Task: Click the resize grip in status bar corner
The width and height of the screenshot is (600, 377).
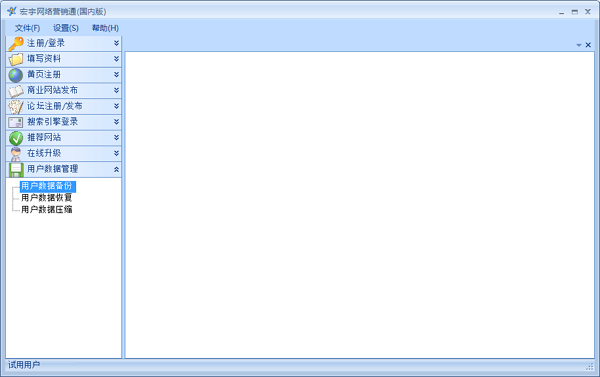Action: [x=590, y=367]
